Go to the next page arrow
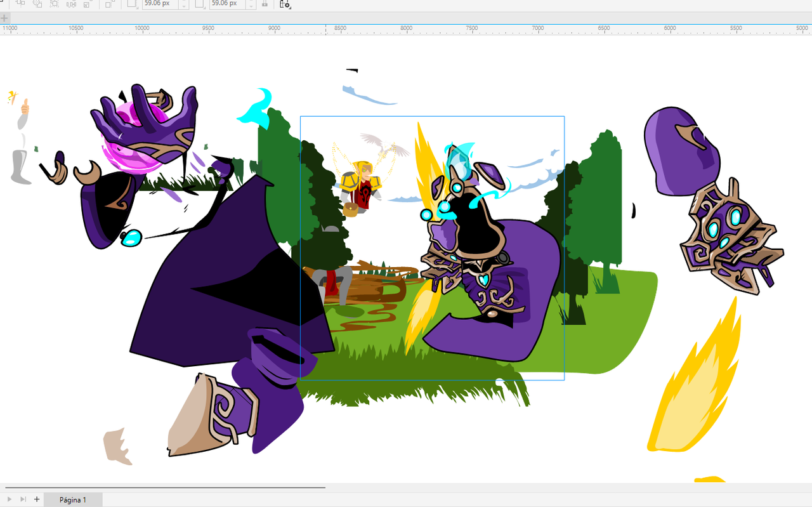The height and width of the screenshot is (507, 812). pyautogui.click(x=10, y=499)
